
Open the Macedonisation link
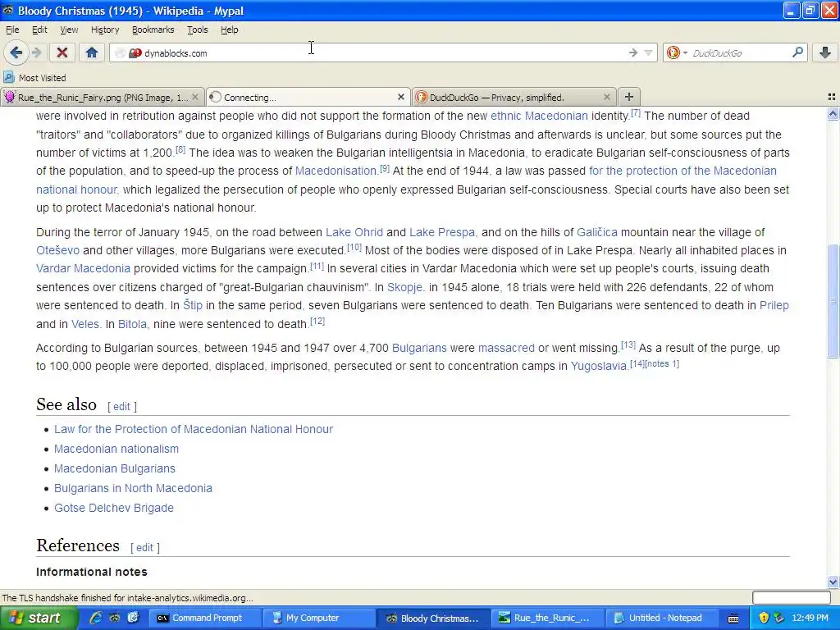pos(336,171)
